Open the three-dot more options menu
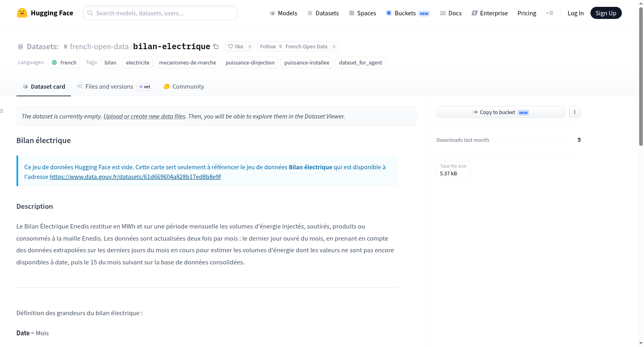Viewport: 644px width, 347px height. 575,112
